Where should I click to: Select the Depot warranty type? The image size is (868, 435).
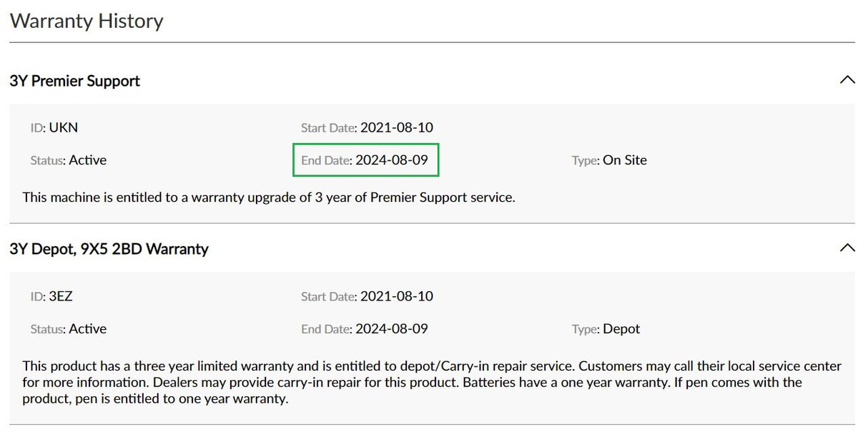point(621,328)
